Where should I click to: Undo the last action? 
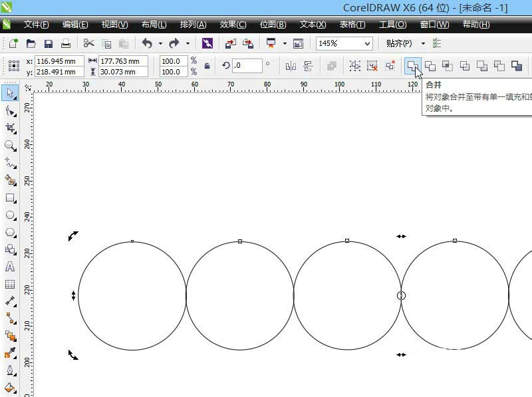(147, 43)
